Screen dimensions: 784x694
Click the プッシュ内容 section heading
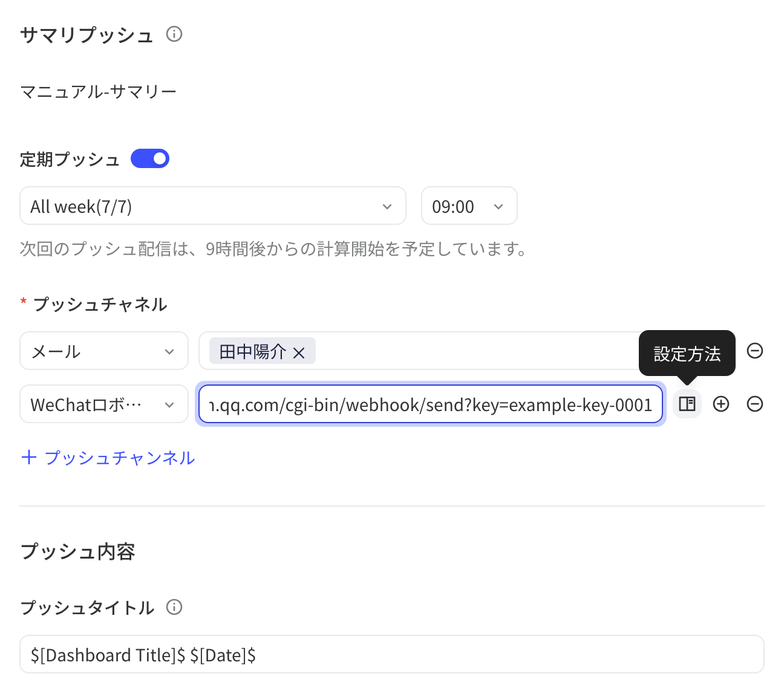point(77,551)
